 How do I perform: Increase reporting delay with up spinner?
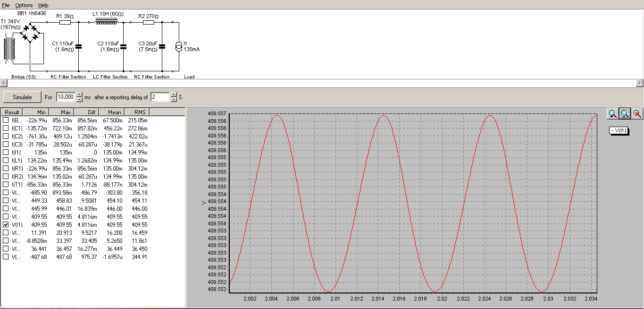click(174, 94)
